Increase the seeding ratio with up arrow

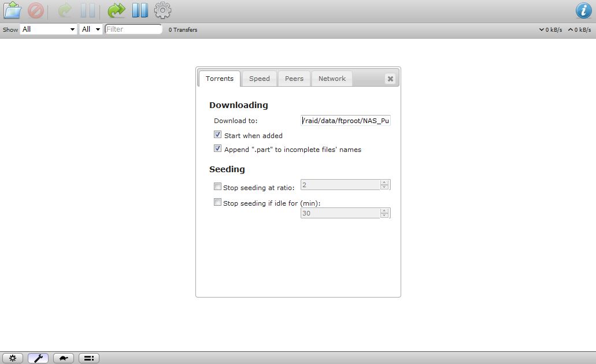point(384,183)
